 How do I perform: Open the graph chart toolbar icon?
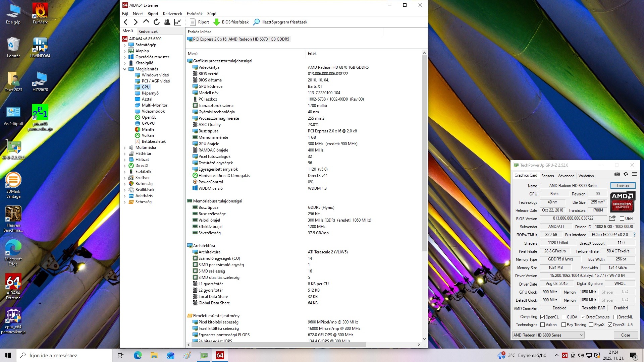[x=177, y=22]
